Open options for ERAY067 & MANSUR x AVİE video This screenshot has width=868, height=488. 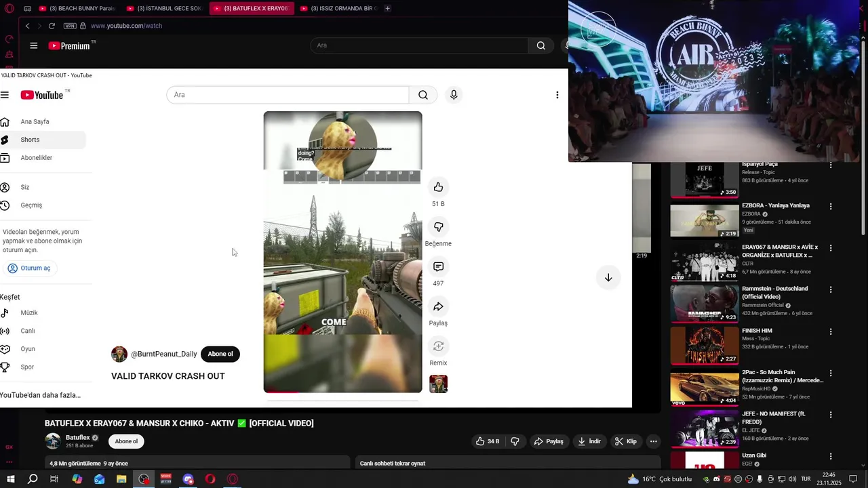(831, 248)
